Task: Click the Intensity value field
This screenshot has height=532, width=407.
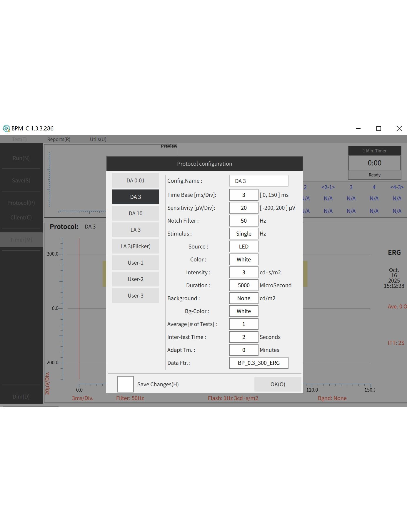Action: 243,272
